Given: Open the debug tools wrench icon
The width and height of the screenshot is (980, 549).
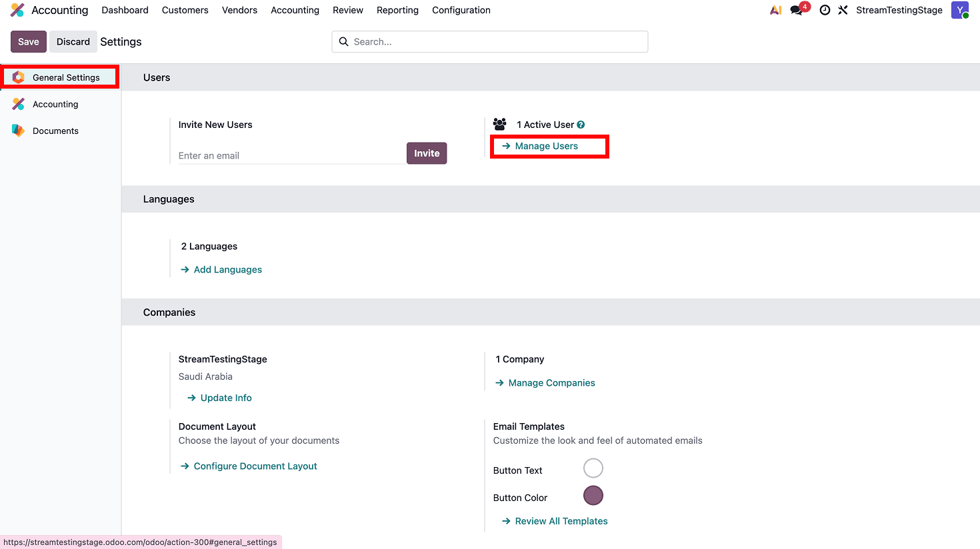Looking at the screenshot, I should point(843,10).
